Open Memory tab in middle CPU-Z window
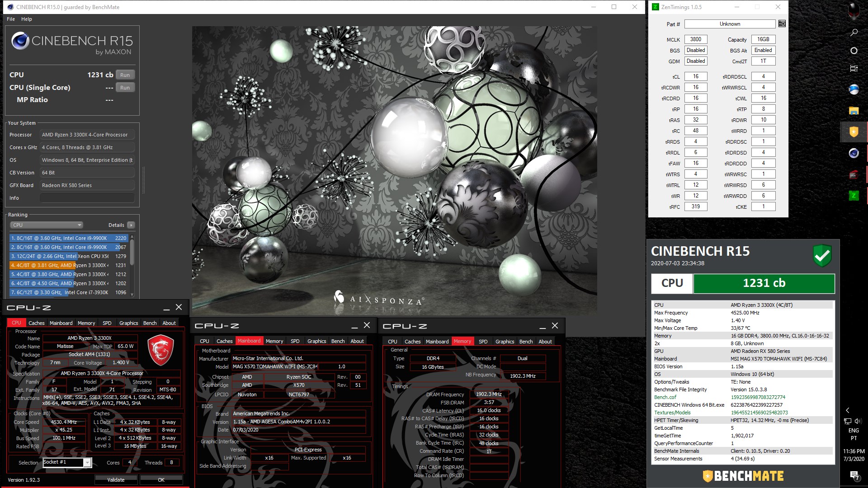This screenshot has width=868, height=488. (274, 341)
